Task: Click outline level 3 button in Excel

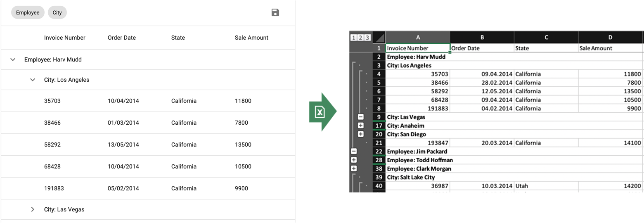Action: point(367,38)
